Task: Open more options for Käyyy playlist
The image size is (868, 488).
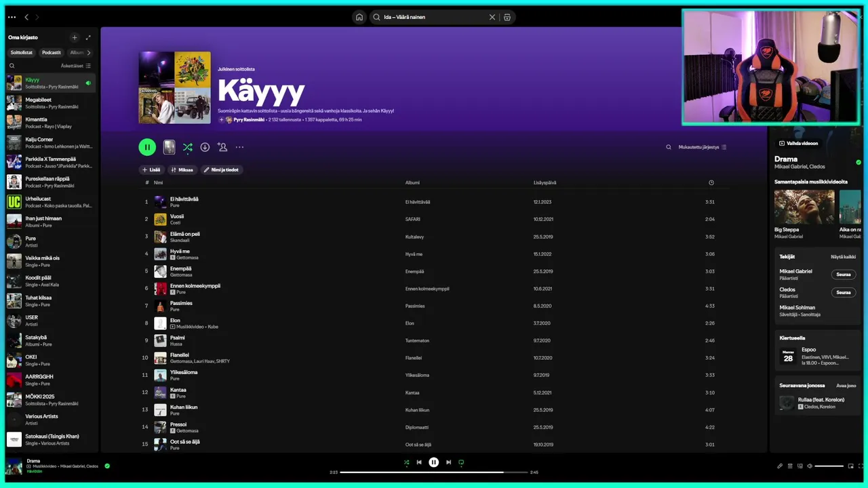Action: click(239, 147)
